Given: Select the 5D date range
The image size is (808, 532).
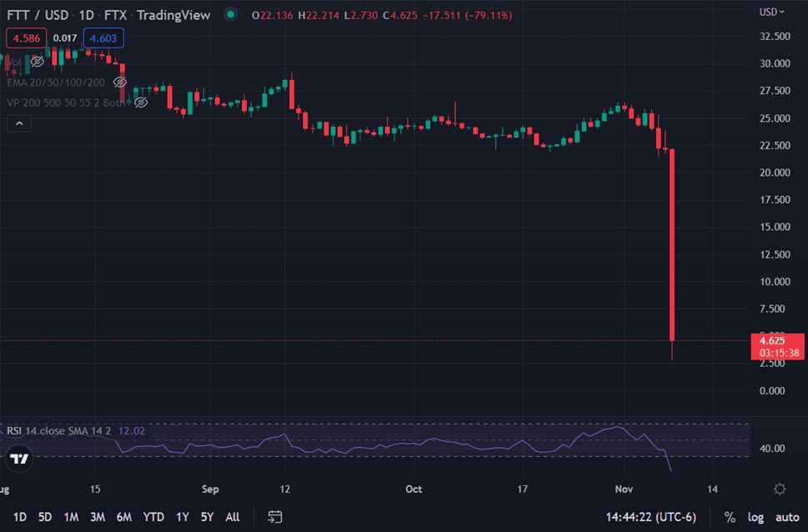Looking at the screenshot, I should pyautogui.click(x=45, y=517).
